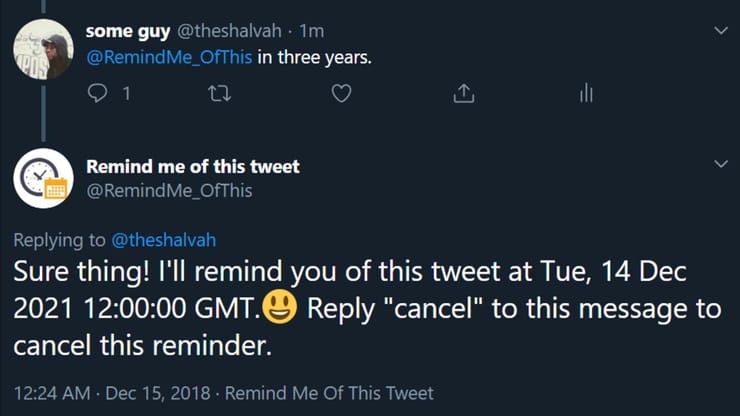This screenshot has height=416, width=740.
Task: Click the "Remind me of this tweet" account name
Action: 193,166
